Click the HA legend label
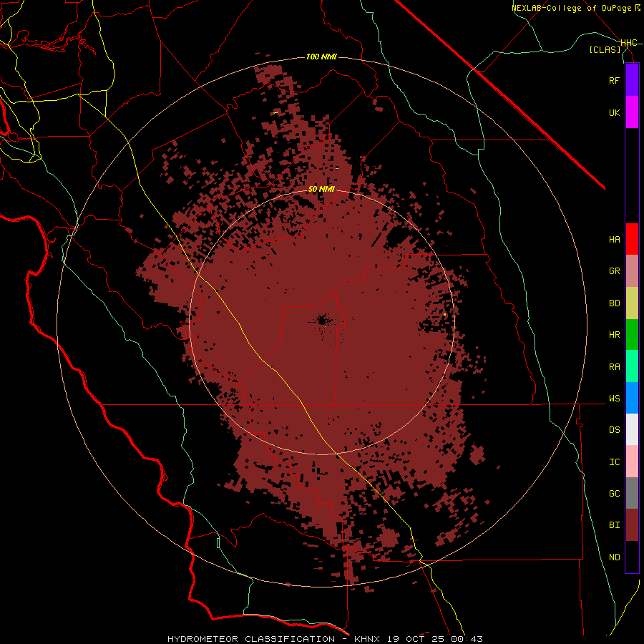The height and width of the screenshot is (644, 644). click(614, 240)
